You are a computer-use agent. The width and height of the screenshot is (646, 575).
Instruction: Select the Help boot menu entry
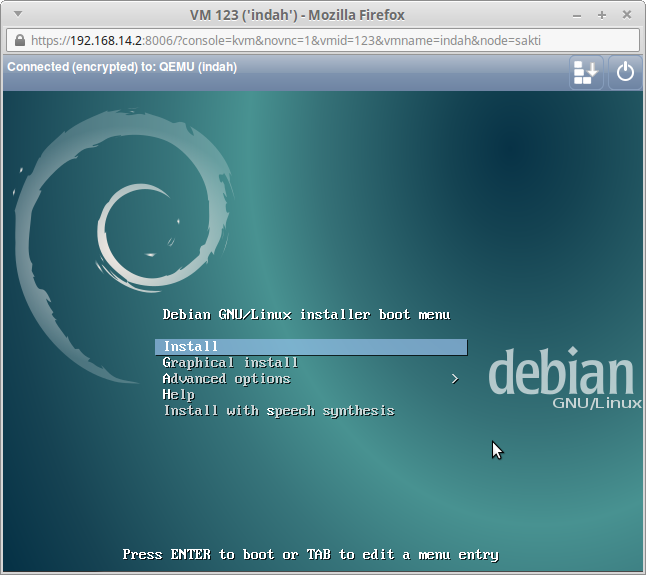178,395
